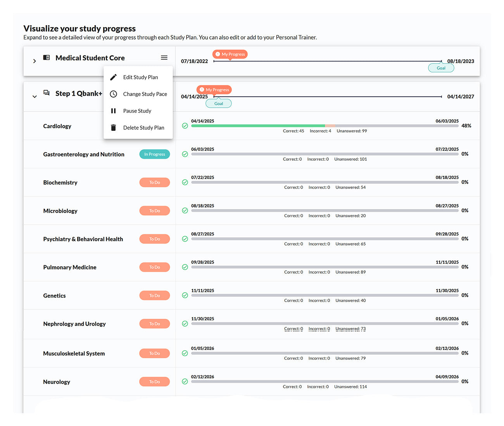Click the alert icon in Medical Student Core My Progress
The image size is (504, 426).
pos(218,54)
